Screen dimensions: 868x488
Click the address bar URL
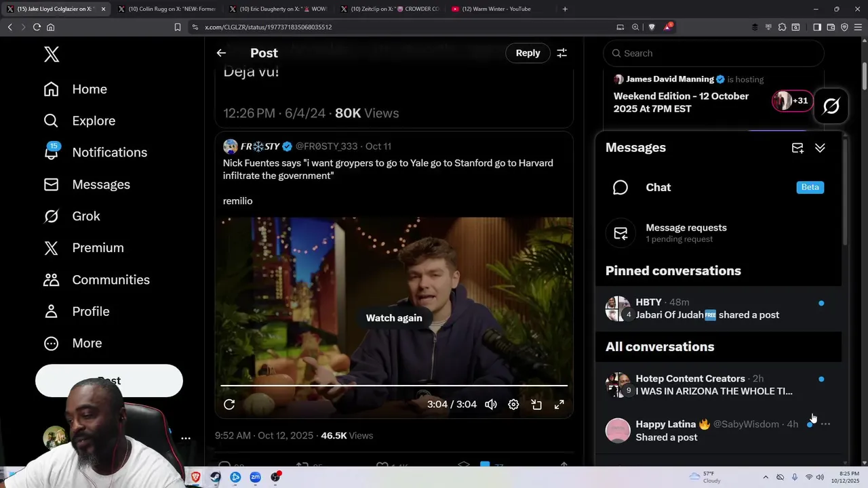tap(269, 27)
